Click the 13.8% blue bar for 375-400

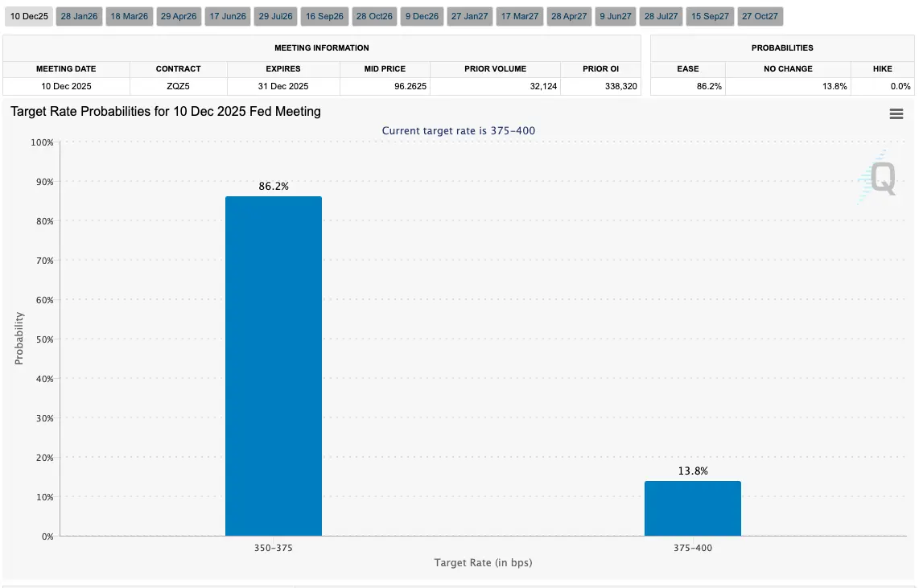click(x=693, y=508)
